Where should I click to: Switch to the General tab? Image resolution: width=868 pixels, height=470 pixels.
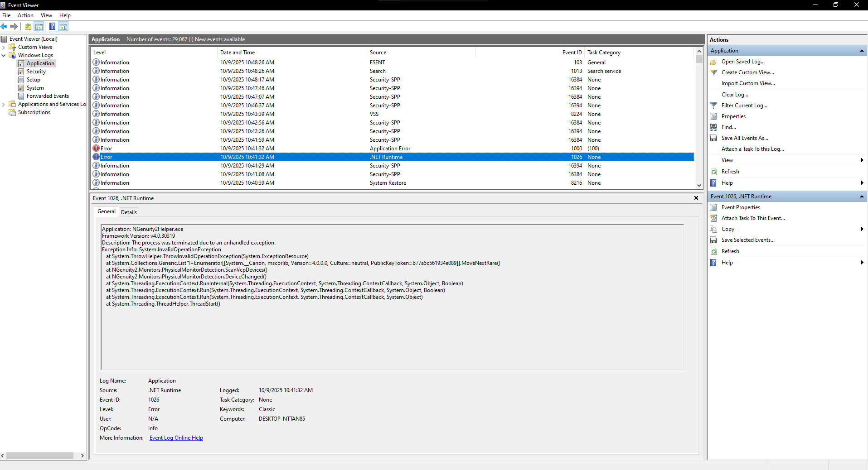[107, 211]
